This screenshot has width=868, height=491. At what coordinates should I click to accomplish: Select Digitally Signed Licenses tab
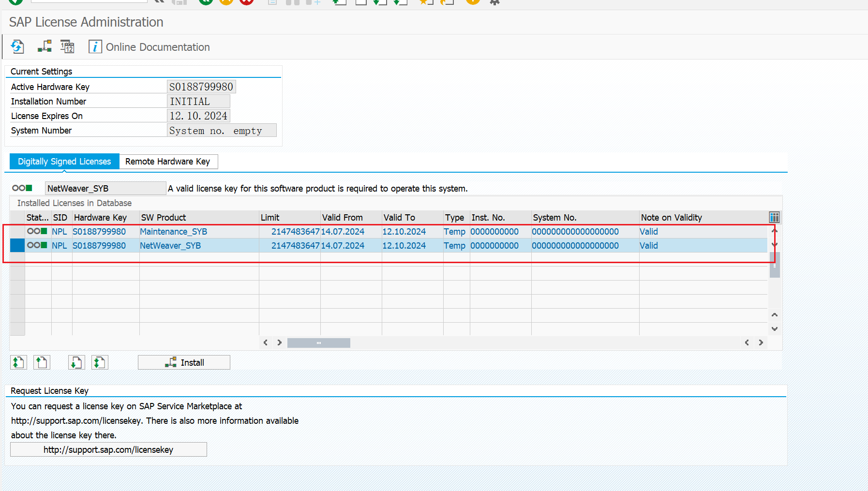[x=64, y=162]
